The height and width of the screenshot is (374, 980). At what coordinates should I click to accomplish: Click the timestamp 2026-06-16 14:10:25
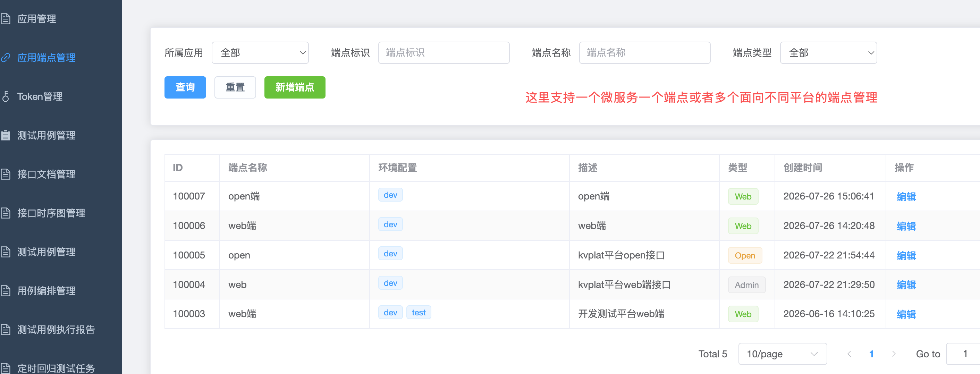pyautogui.click(x=829, y=314)
